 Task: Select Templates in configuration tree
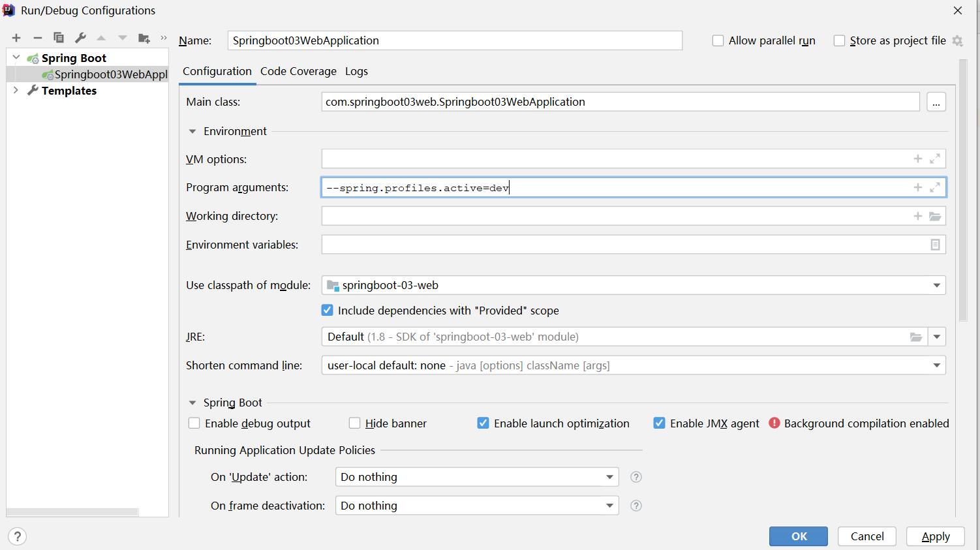69,91
